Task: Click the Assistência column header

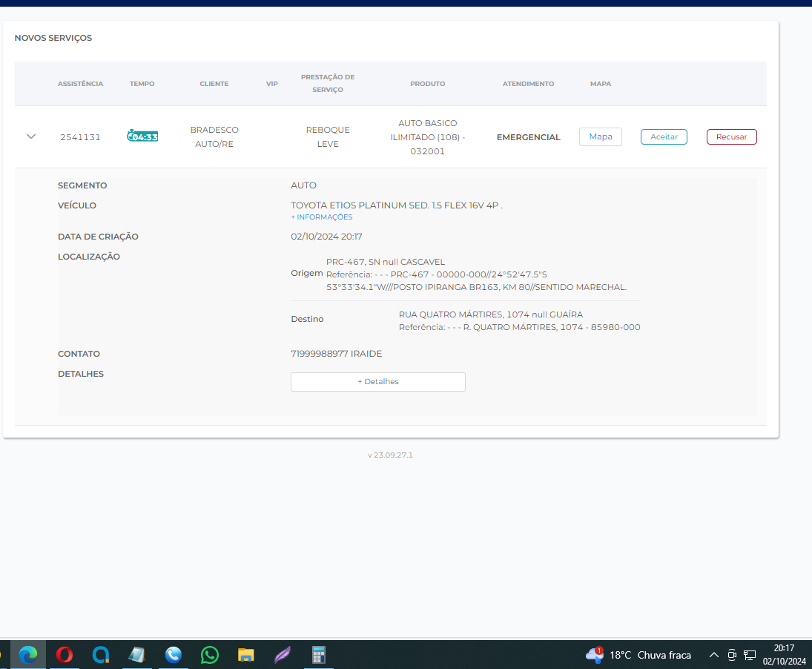Action: point(80,84)
